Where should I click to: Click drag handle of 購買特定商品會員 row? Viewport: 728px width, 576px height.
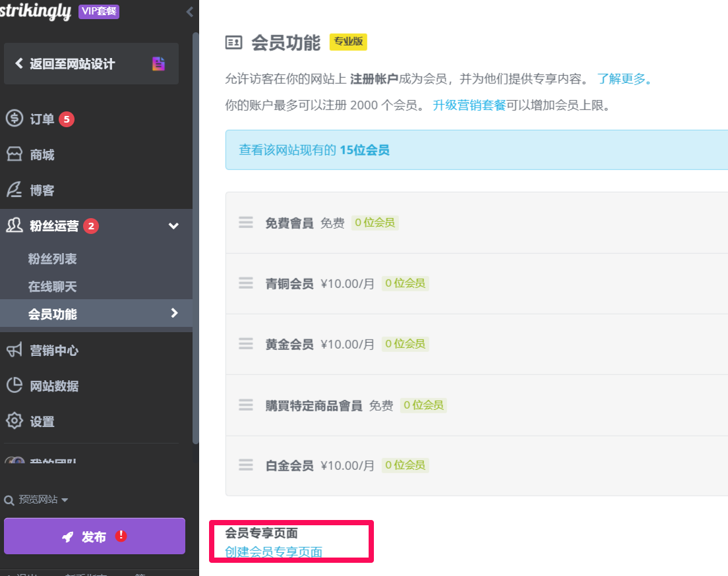coord(245,405)
